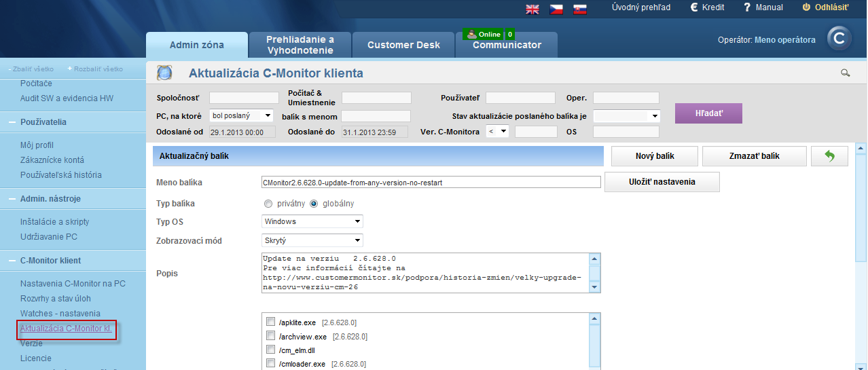
Task: Click the Odoslané od date field
Action: point(242,132)
